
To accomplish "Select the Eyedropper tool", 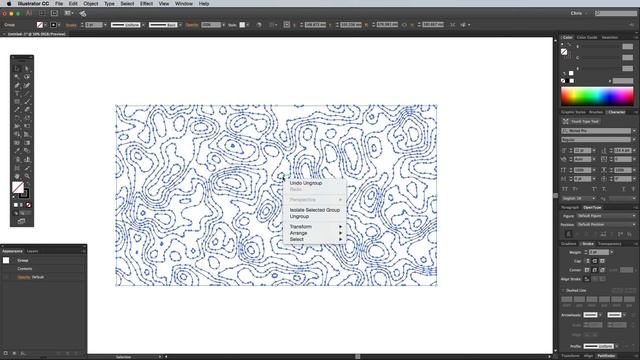I will 17,151.
